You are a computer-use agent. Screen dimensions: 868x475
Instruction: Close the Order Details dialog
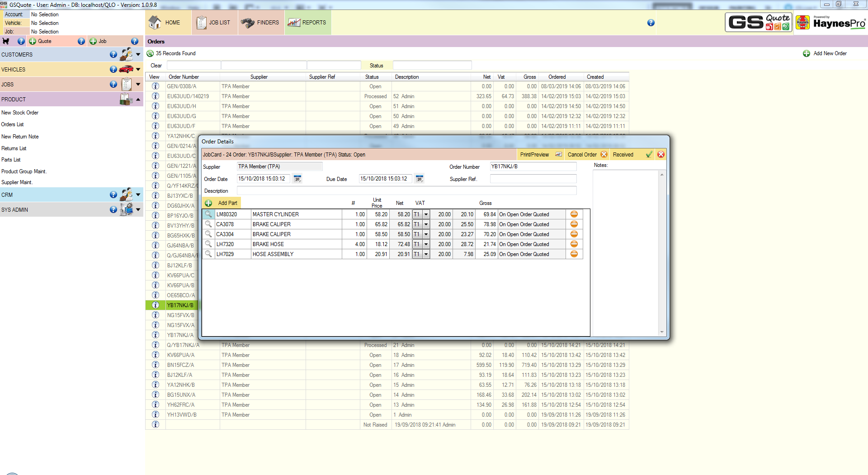(661, 155)
